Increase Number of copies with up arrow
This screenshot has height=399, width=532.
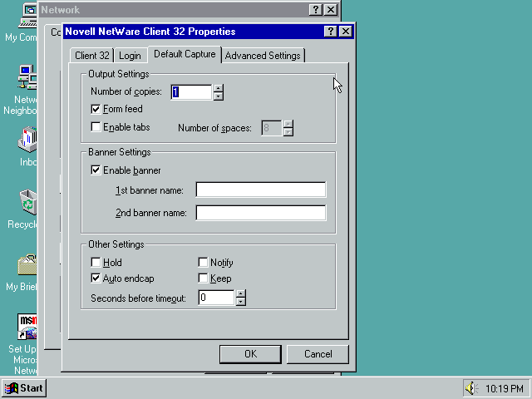pos(218,88)
